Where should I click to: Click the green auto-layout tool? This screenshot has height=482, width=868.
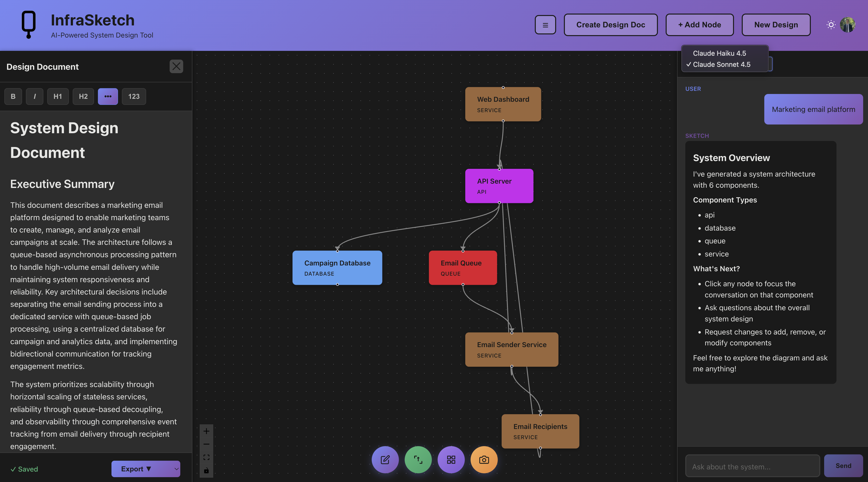(418, 460)
